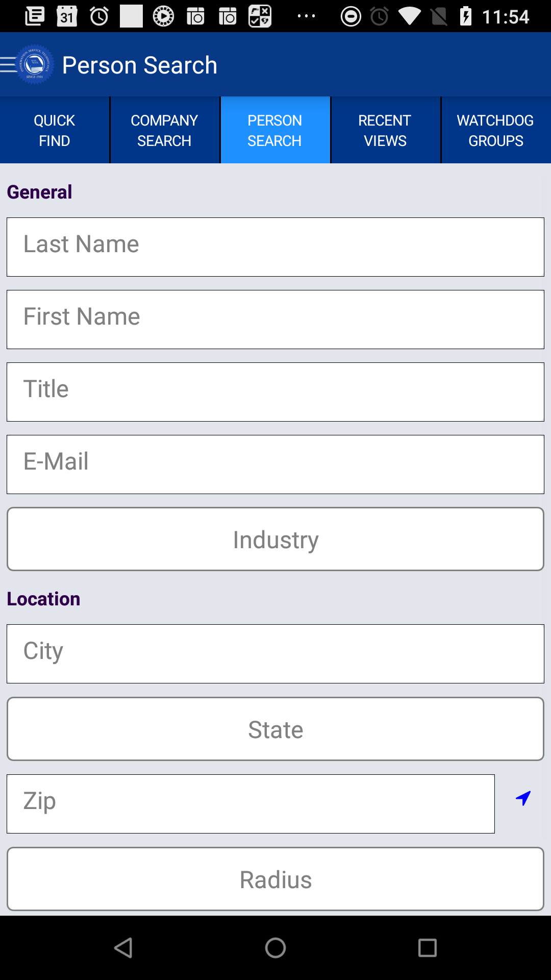Tap the First Name text box
The height and width of the screenshot is (980, 551).
[x=275, y=320]
